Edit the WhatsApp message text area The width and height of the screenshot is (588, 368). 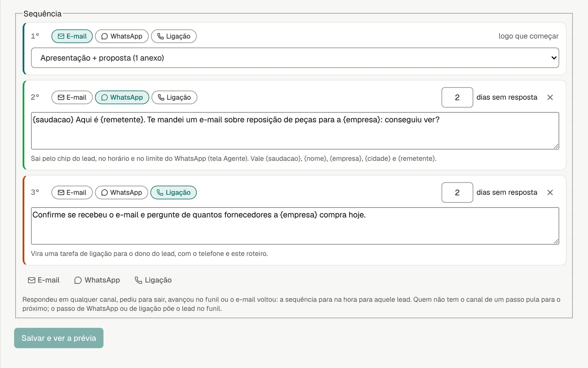coord(295,131)
